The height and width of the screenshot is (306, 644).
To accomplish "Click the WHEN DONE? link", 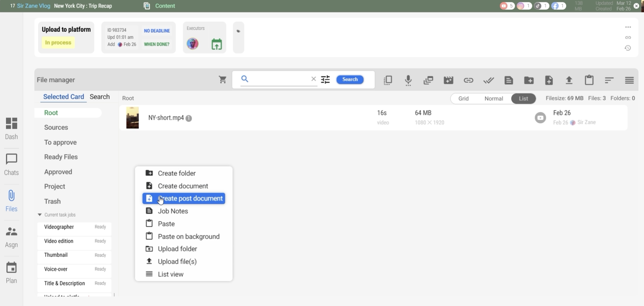I will (156, 44).
